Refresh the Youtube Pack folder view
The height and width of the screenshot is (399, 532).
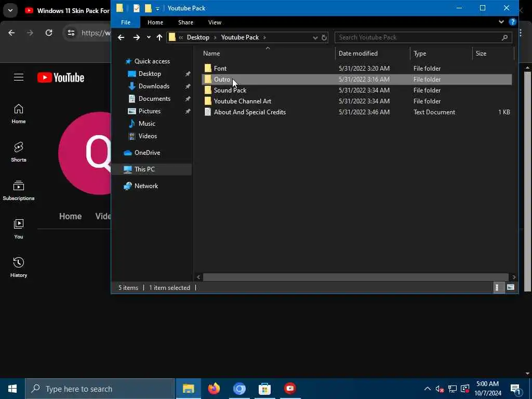point(324,37)
